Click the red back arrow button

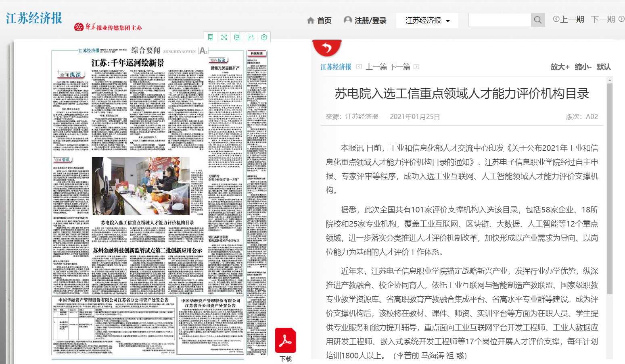coord(327,48)
